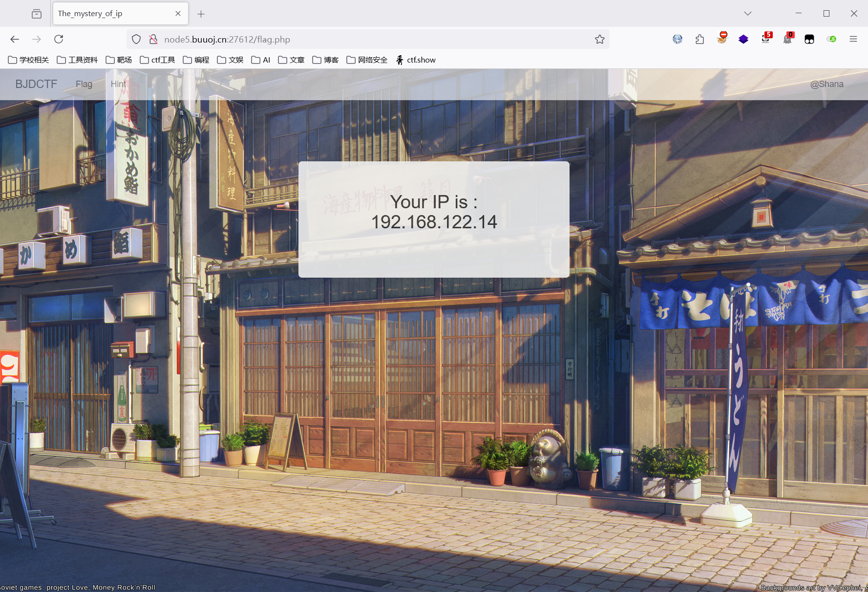Open a new tab with plus button
868x592 pixels.
click(x=201, y=14)
